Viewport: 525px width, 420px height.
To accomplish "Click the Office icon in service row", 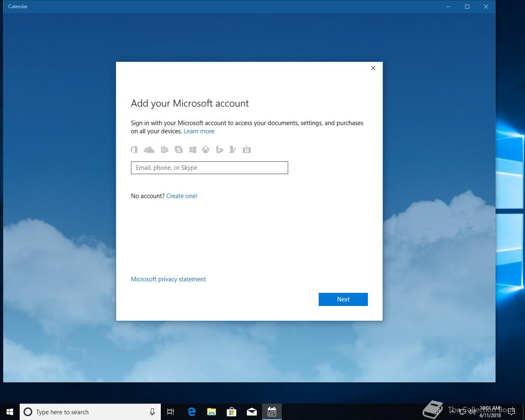I will point(134,150).
